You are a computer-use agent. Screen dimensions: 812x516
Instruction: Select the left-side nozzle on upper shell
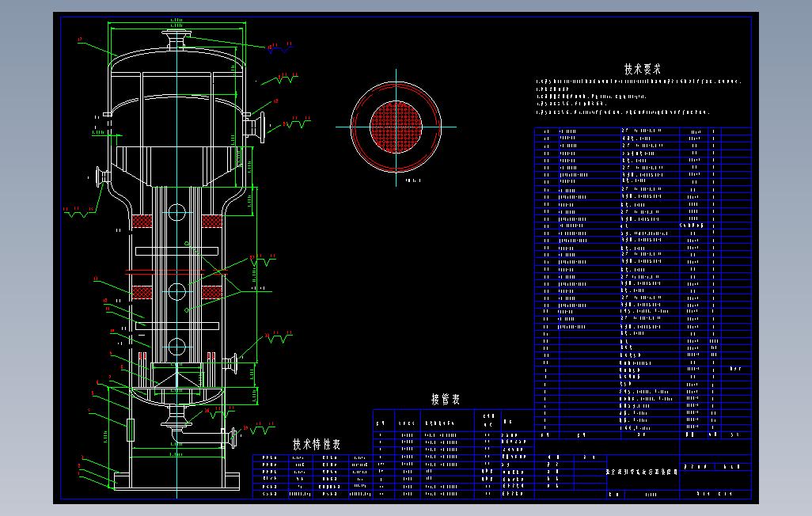pos(103,176)
